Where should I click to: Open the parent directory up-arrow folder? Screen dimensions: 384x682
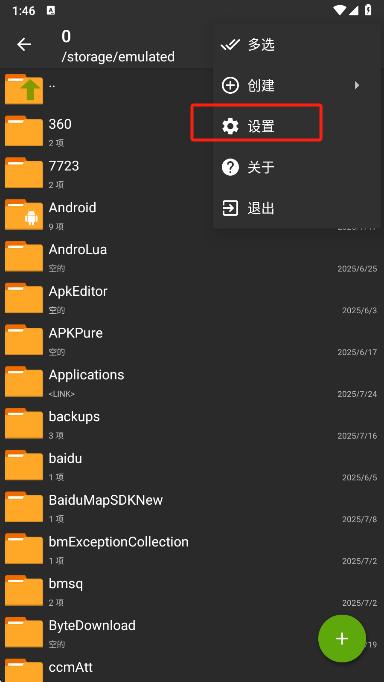[24, 89]
